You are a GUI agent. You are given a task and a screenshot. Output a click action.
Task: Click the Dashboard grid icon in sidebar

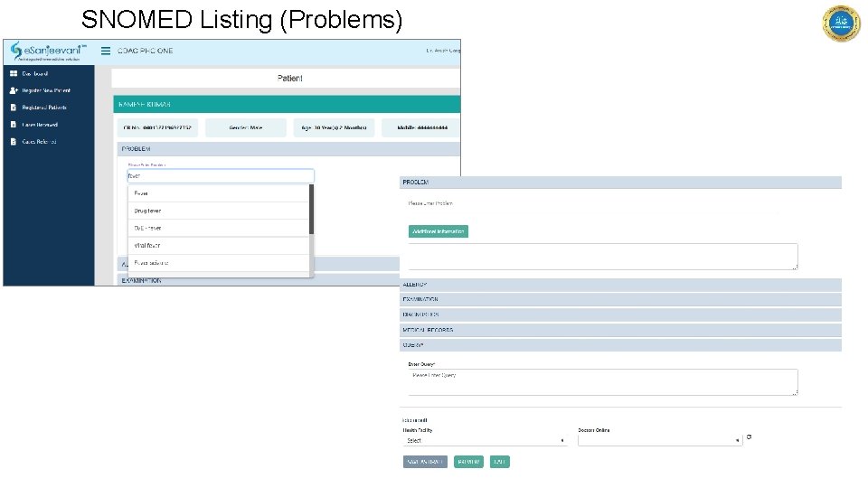(x=14, y=73)
